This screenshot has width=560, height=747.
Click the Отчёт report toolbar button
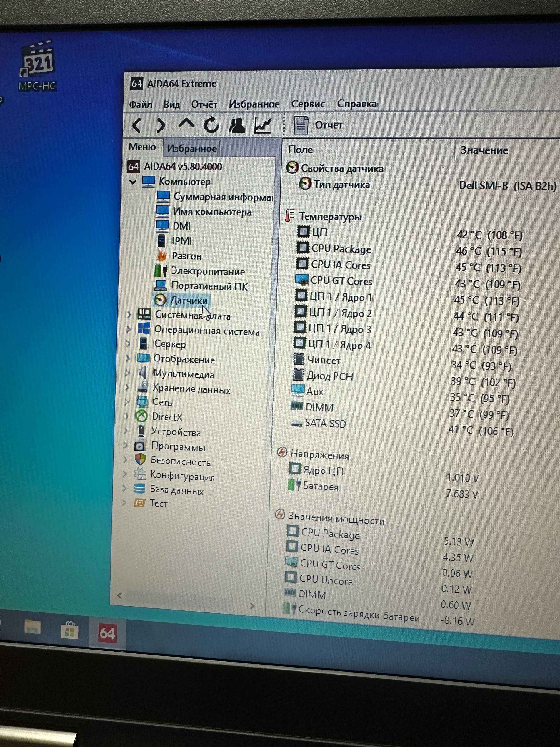(x=318, y=125)
